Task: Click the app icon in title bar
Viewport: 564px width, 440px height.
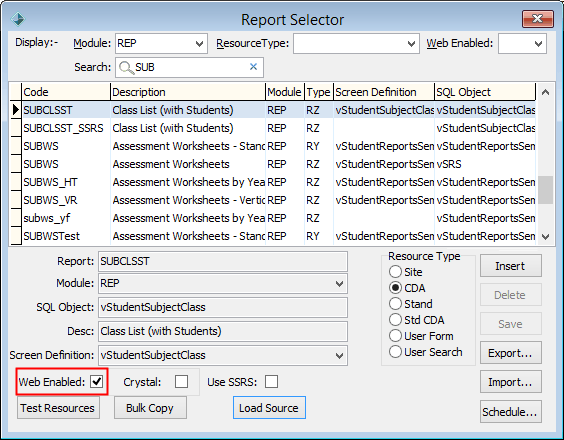Action: point(18,19)
